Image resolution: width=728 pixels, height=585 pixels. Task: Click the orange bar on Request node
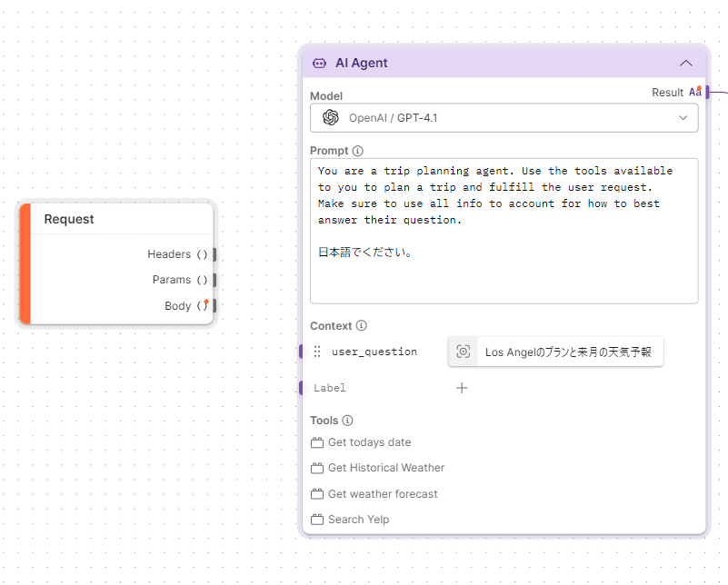coord(25,263)
